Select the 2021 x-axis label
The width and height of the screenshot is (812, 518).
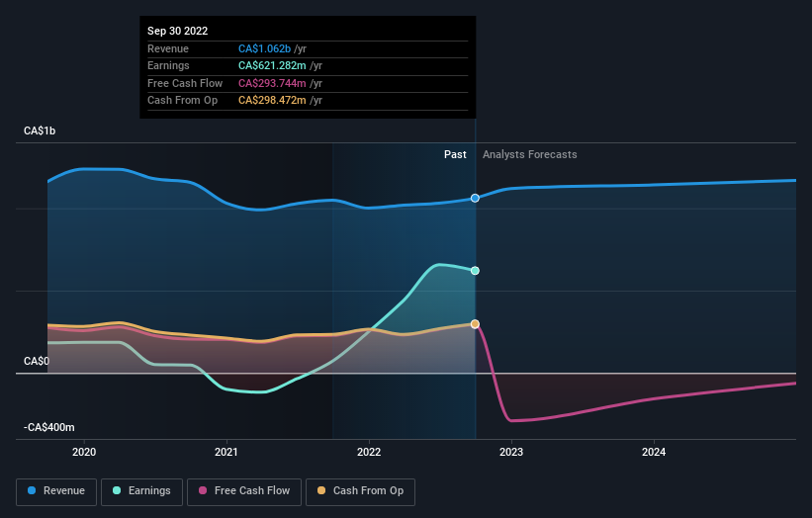[x=226, y=453]
